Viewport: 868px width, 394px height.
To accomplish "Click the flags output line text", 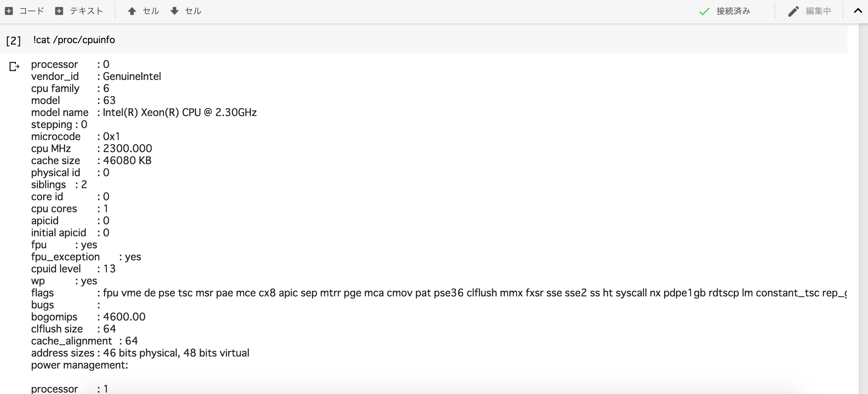I will [x=439, y=293].
